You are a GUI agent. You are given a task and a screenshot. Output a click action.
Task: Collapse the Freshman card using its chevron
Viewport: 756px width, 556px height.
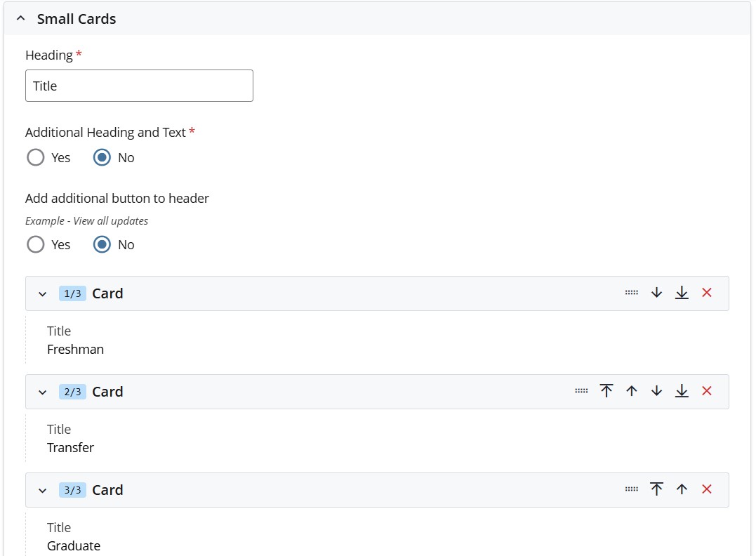click(x=41, y=294)
